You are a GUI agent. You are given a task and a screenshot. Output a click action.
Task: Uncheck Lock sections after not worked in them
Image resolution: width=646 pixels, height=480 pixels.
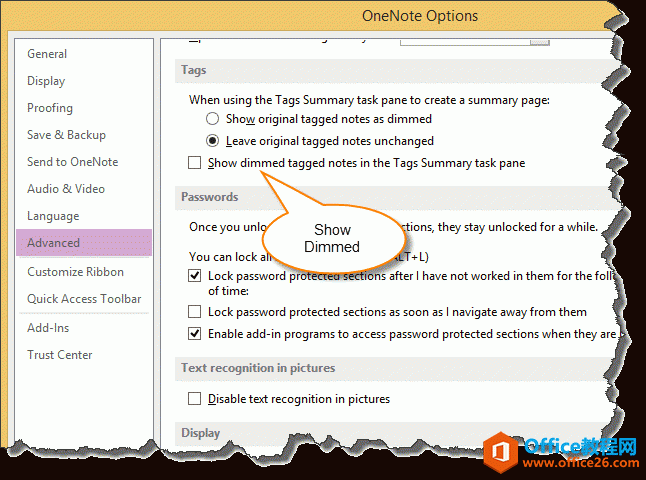click(x=194, y=276)
